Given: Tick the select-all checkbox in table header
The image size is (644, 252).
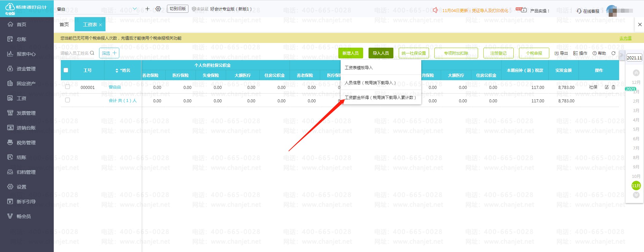Looking at the screenshot, I should pos(66,70).
